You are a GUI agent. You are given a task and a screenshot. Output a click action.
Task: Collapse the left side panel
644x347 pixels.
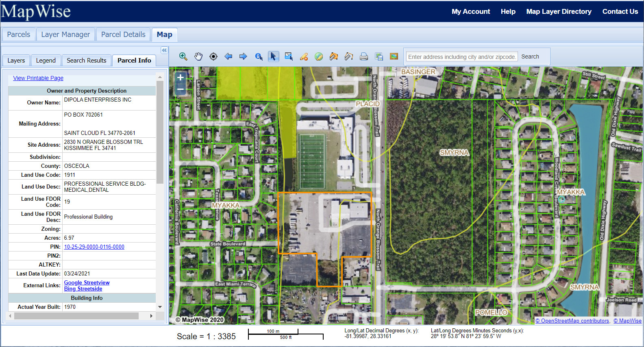tap(164, 50)
